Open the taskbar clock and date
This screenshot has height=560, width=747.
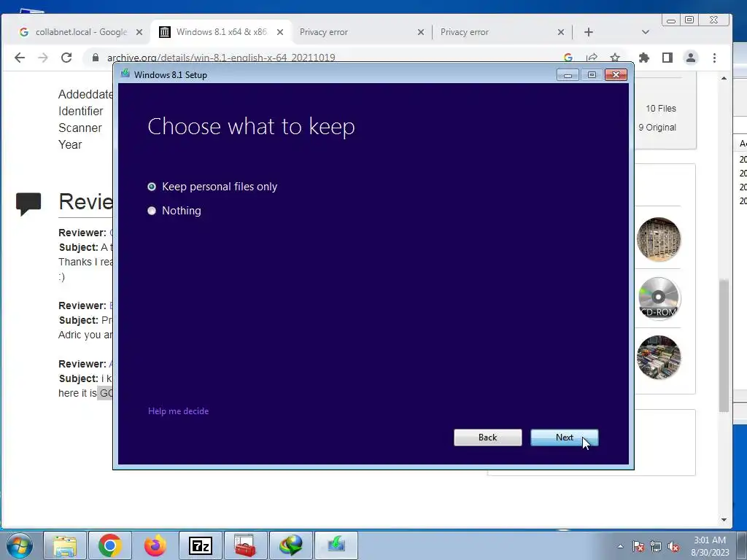click(710, 546)
